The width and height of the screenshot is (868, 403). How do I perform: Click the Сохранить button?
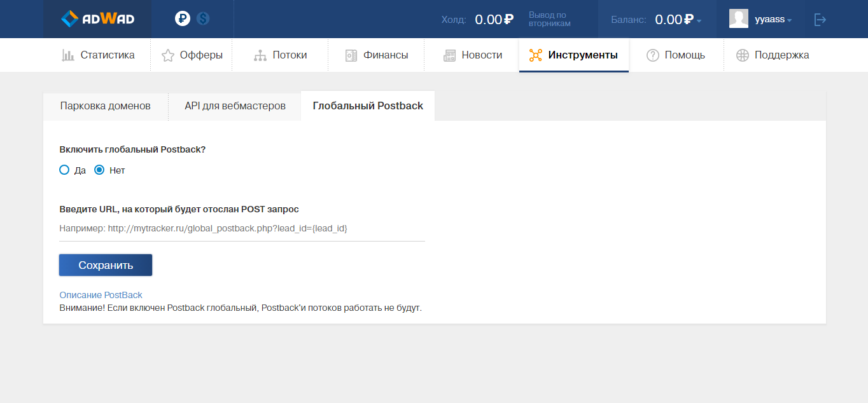[106, 265]
